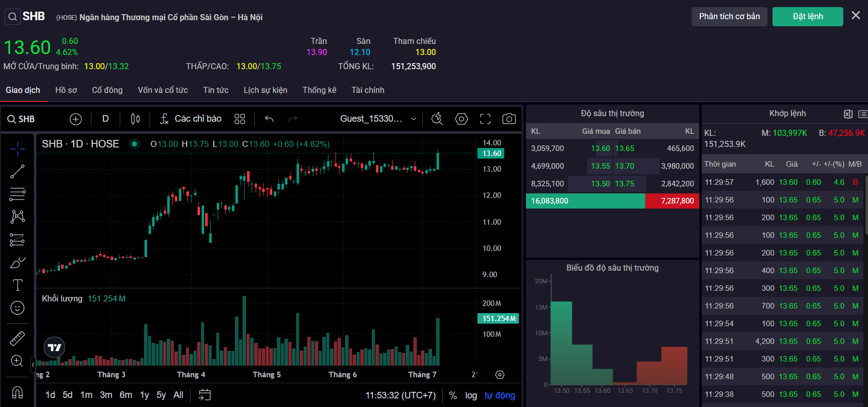This screenshot has height=407, width=868.
Task: Set chart range to 5y
Action: pos(161,395)
